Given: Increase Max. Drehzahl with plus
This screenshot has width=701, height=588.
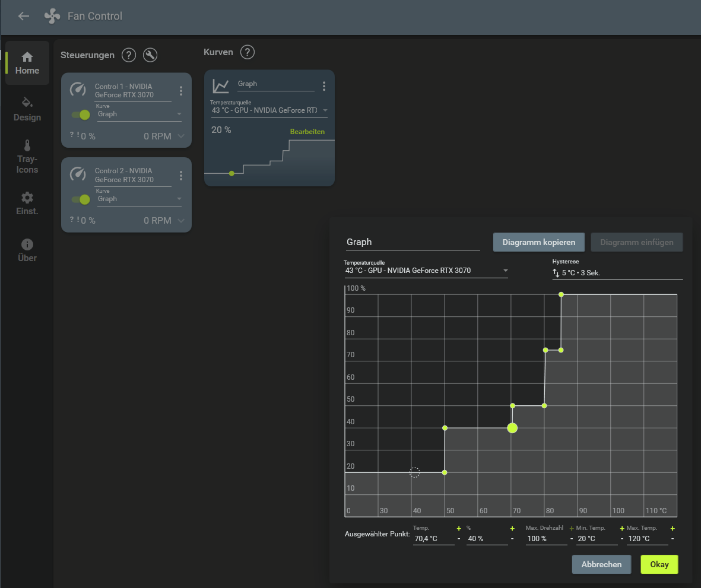Looking at the screenshot, I should [x=572, y=529].
